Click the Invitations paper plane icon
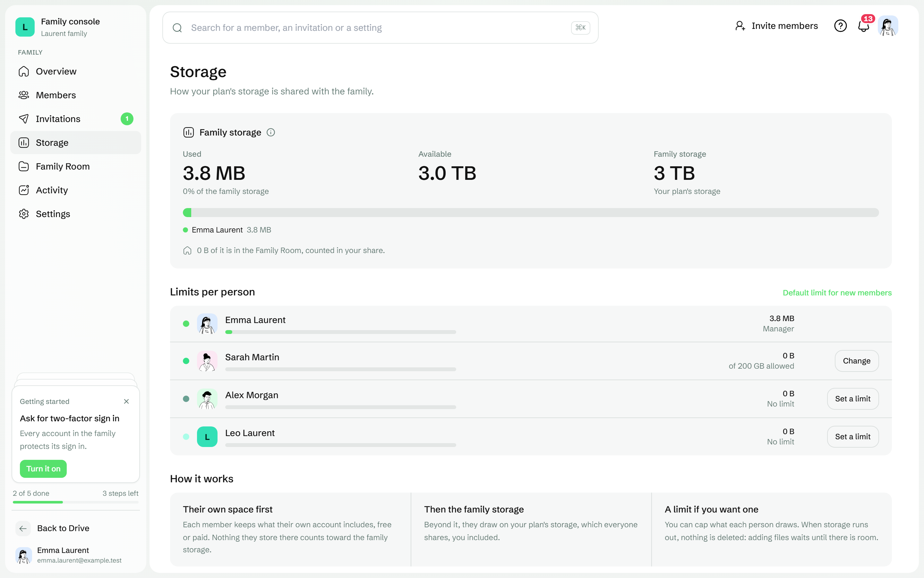The height and width of the screenshot is (578, 924). click(x=24, y=119)
